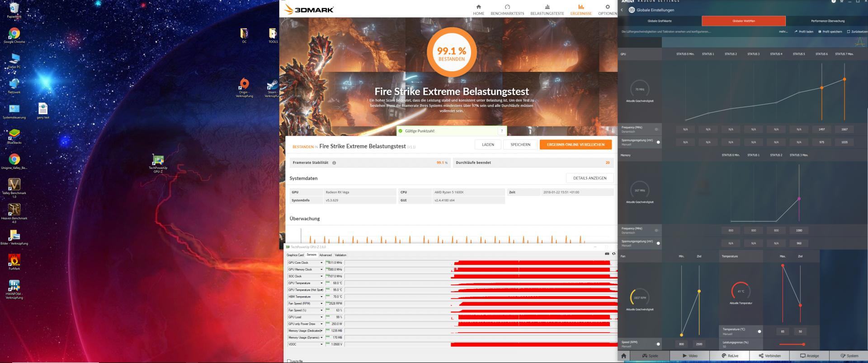868x363 pixels.
Task: Click the Speichern button in 3DMark
Action: coord(520,144)
